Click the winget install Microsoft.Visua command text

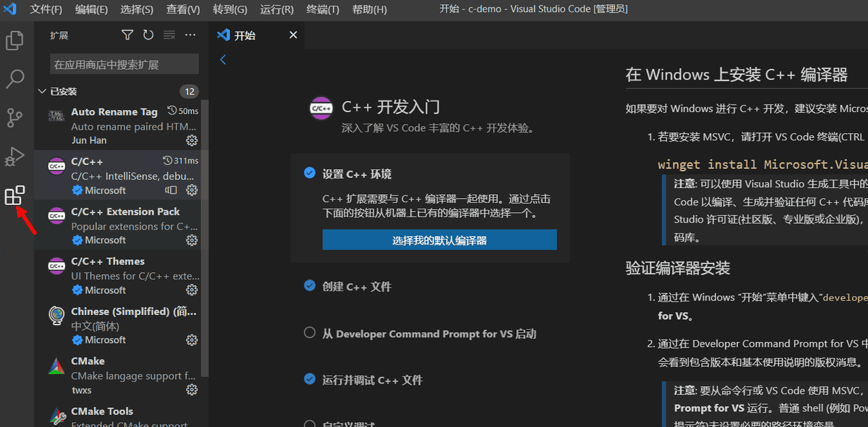[x=763, y=165]
